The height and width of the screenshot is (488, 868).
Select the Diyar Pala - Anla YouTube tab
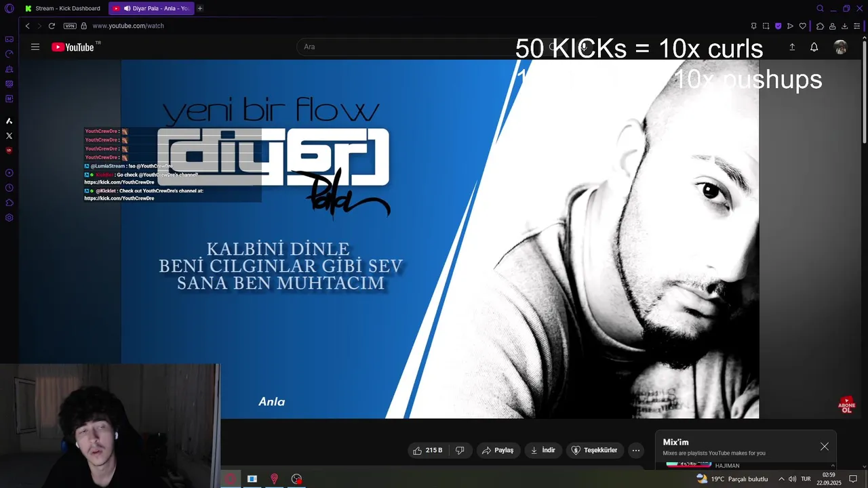coord(151,8)
